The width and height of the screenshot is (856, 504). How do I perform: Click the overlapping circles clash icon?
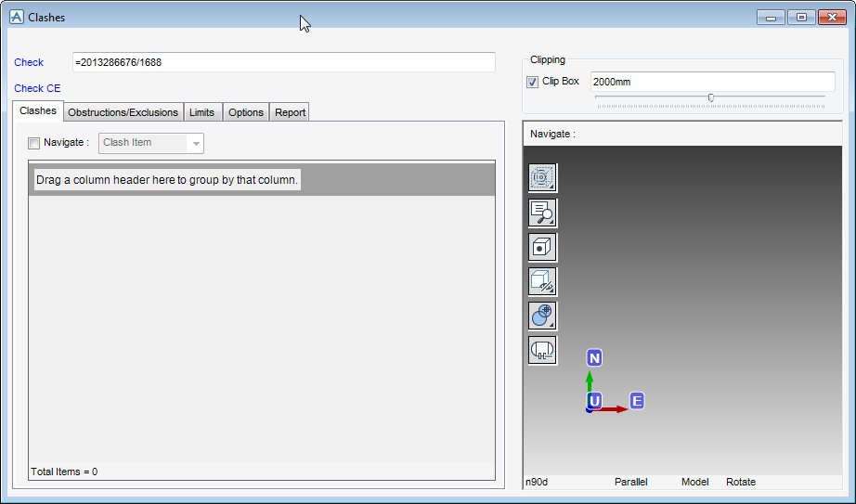(x=542, y=316)
